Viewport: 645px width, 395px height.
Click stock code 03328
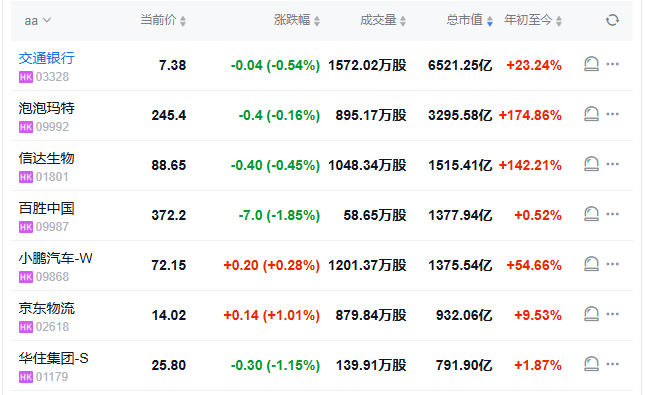(x=52, y=77)
